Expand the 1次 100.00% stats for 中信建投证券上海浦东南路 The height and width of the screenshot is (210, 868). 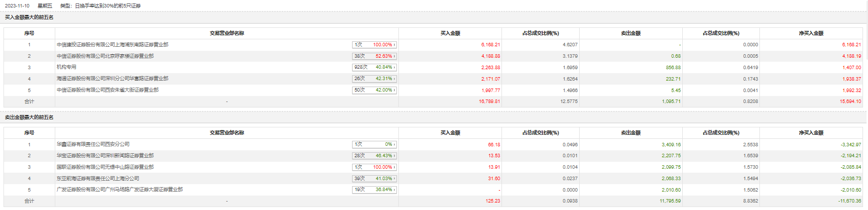click(x=374, y=45)
